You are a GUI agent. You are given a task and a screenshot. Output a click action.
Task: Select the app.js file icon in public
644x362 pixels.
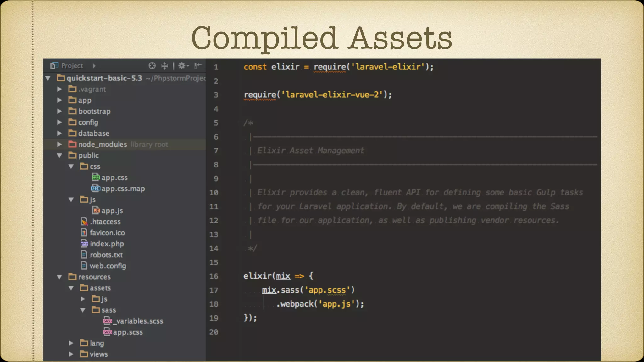coord(96,210)
